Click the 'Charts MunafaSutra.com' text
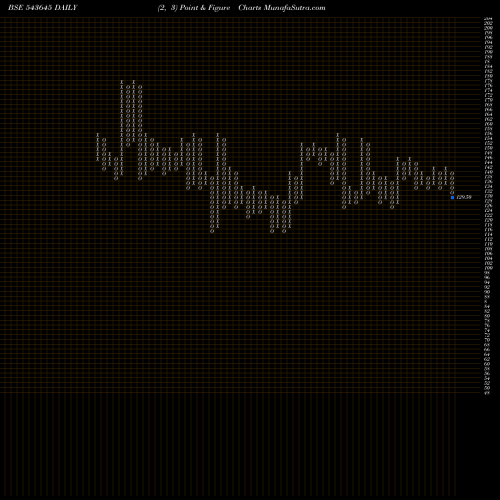Viewport: 500px width, 500px height. tap(282, 8)
